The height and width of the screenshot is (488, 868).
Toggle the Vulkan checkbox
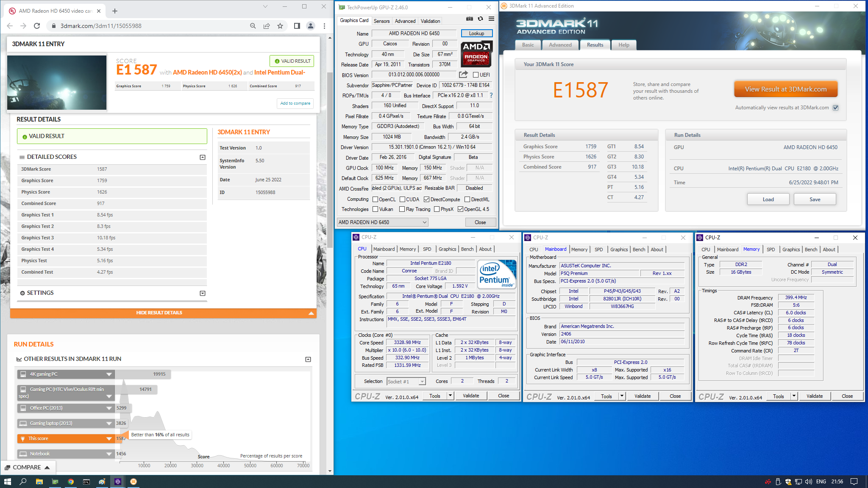[375, 209]
